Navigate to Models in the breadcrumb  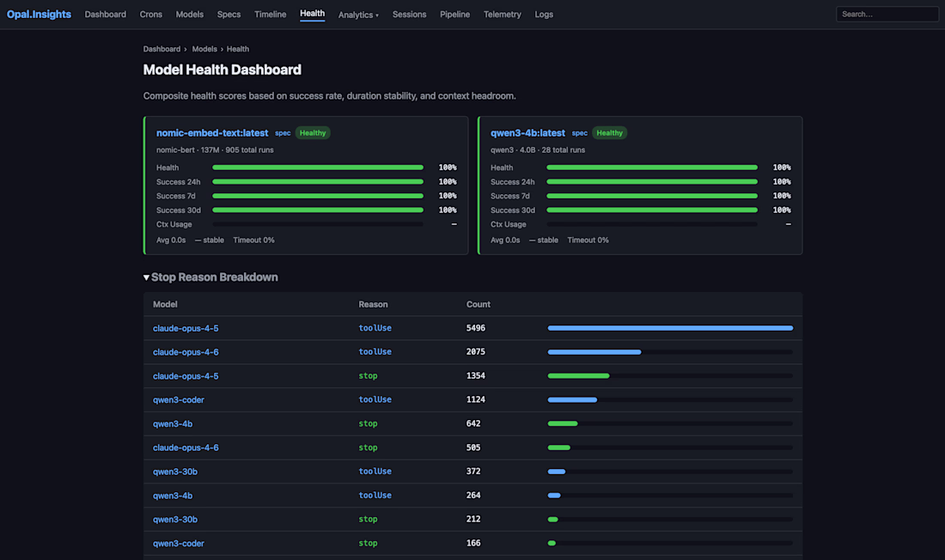204,49
